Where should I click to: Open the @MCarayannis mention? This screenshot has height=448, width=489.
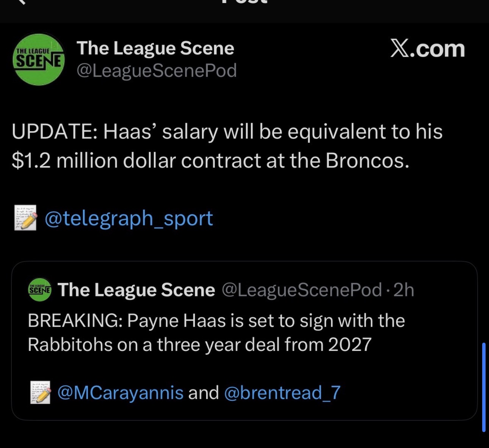121,393
